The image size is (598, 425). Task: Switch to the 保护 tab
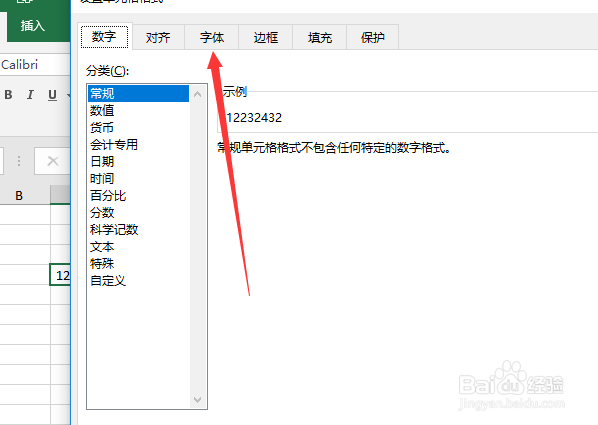373,37
